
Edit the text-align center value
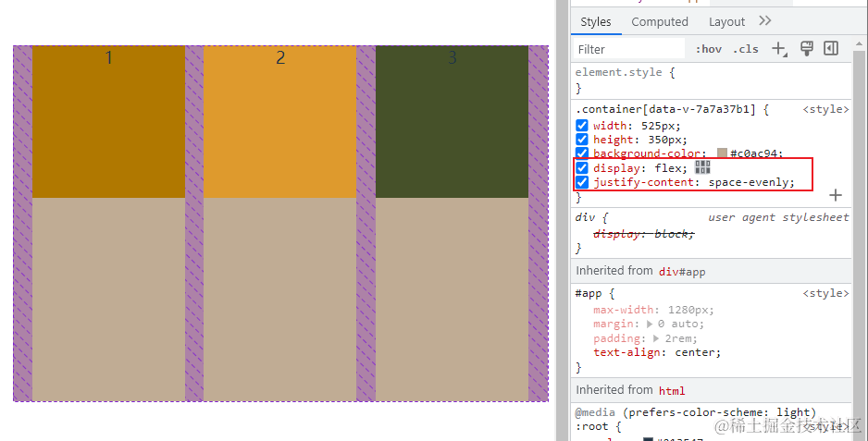point(696,353)
